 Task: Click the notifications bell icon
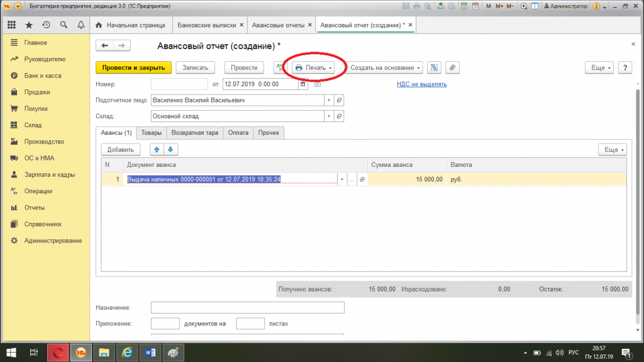coord(81,25)
